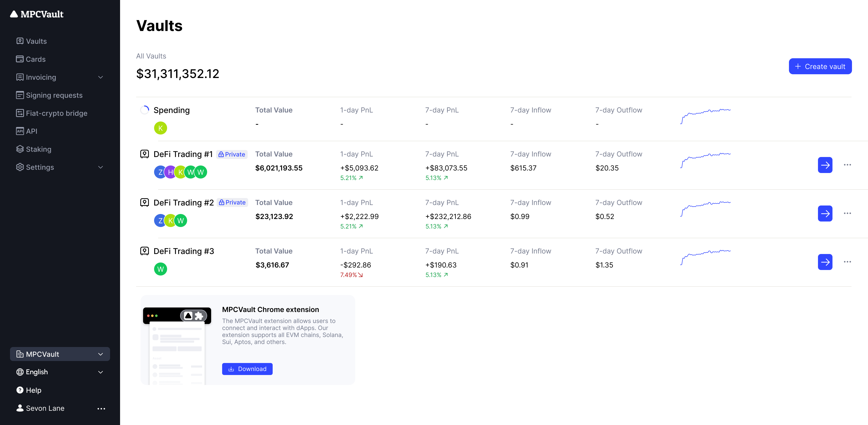The width and height of the screenshot is (868, 425).
Task: Click the Fiat-crypto bridge icon
Action: (x=20, y=113)
